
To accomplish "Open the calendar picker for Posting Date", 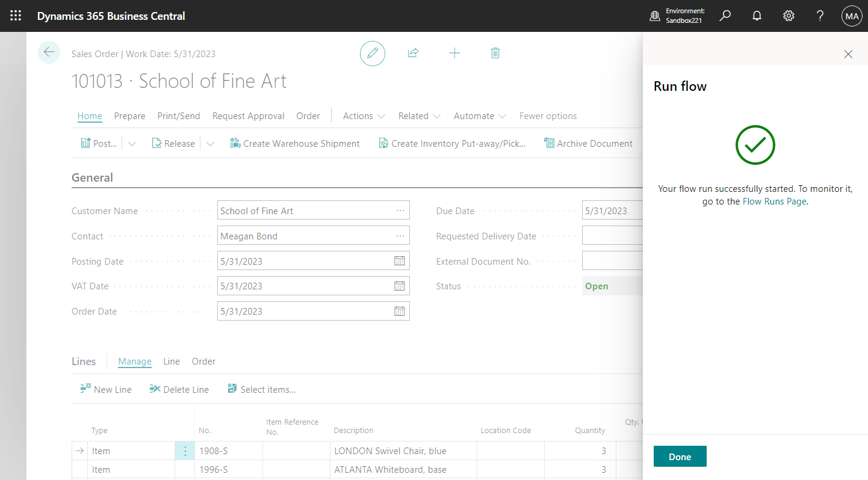I will [400, 260].
